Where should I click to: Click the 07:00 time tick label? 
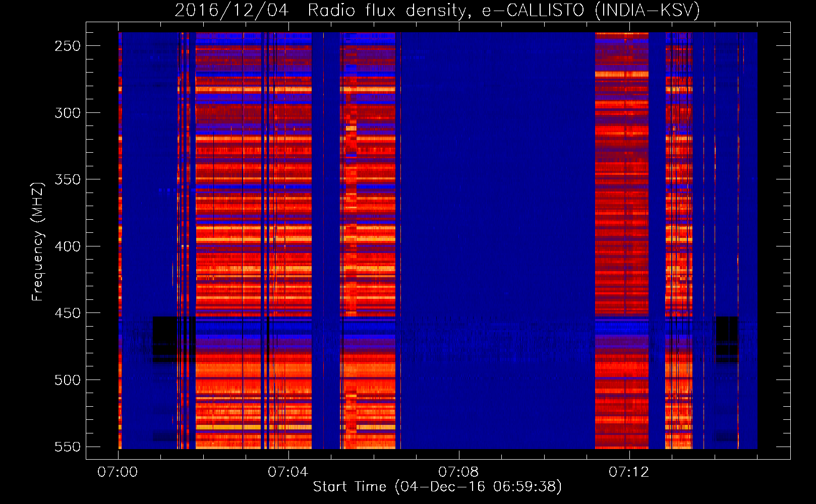pos(118,472)
